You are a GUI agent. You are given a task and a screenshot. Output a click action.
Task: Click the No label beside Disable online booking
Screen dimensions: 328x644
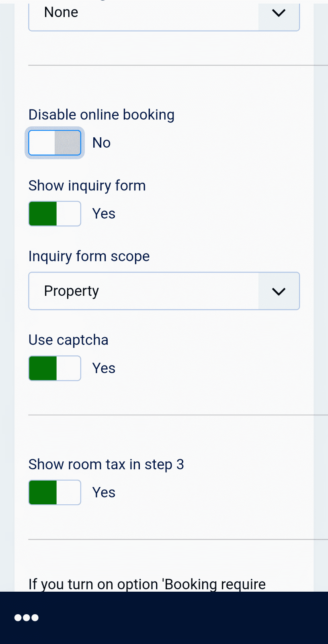click(x=101, y=143)
